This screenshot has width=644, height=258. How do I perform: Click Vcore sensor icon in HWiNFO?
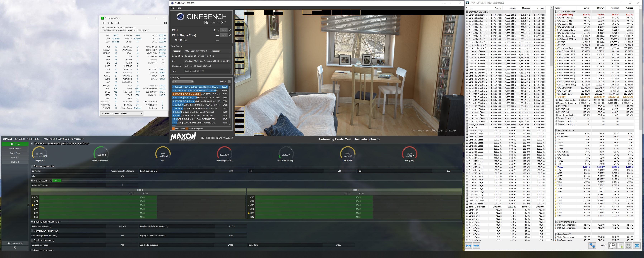(556, 167)
